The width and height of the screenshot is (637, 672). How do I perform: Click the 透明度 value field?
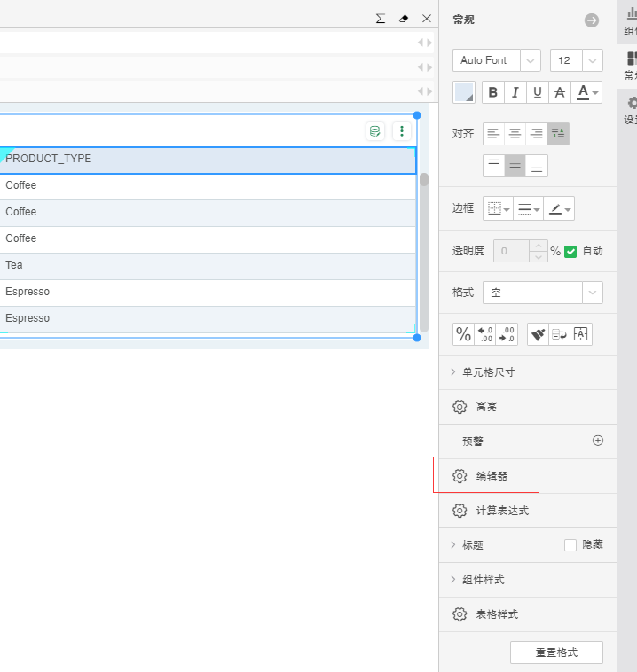pyautogui.click(x=511, y=251)
